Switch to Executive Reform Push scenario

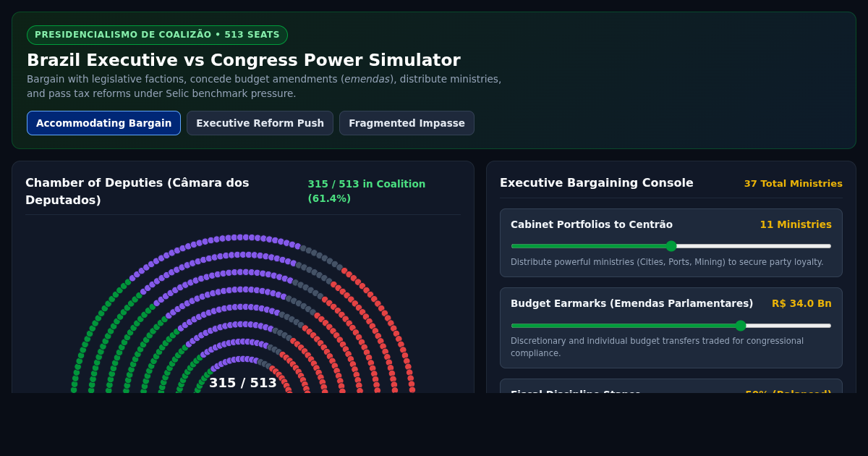pos(260,123)
